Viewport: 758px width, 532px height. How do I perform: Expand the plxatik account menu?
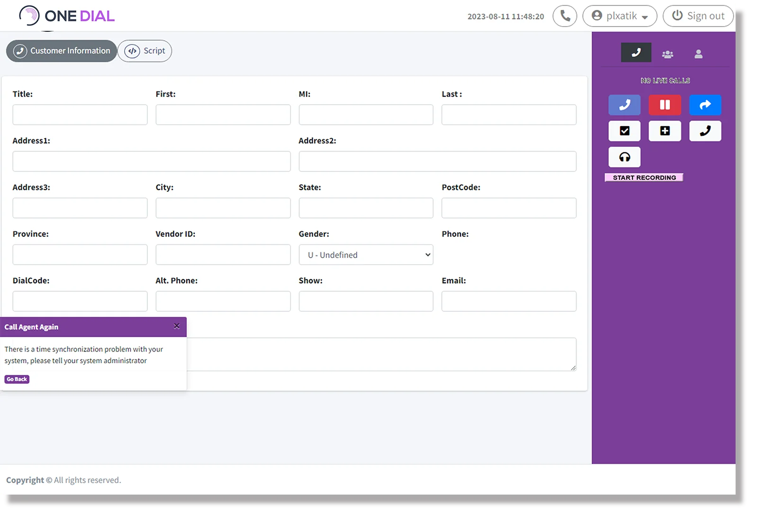point(620,16)
